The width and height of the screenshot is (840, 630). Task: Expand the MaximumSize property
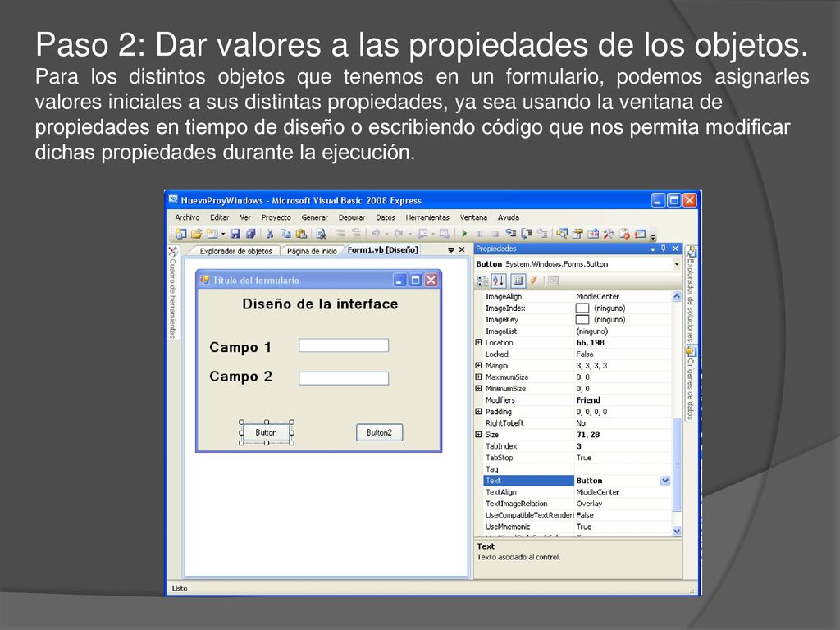[478, 377]
